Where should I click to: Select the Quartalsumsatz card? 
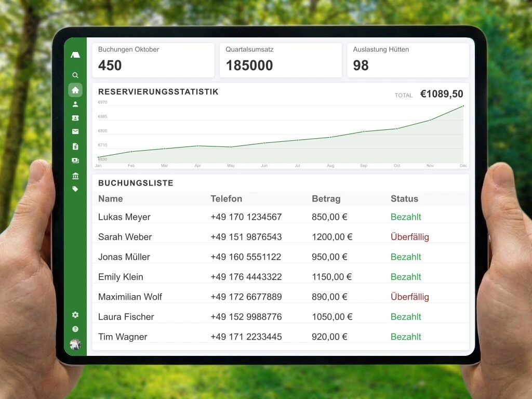point(281,60)
